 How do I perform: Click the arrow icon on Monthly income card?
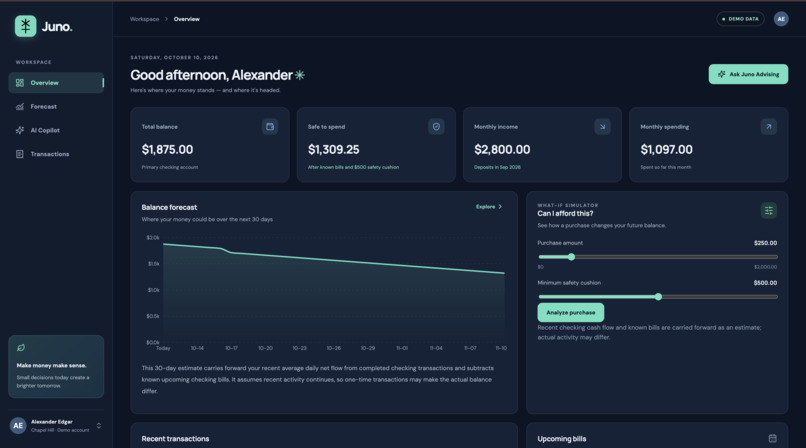pos(602,126)
